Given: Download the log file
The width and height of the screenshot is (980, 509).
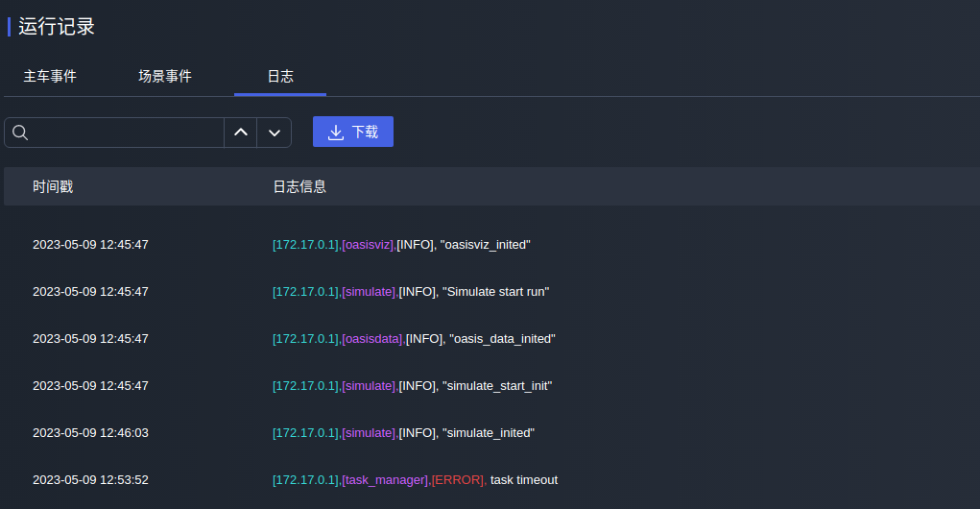Looking at the screenshot, I should coord(353,132).
